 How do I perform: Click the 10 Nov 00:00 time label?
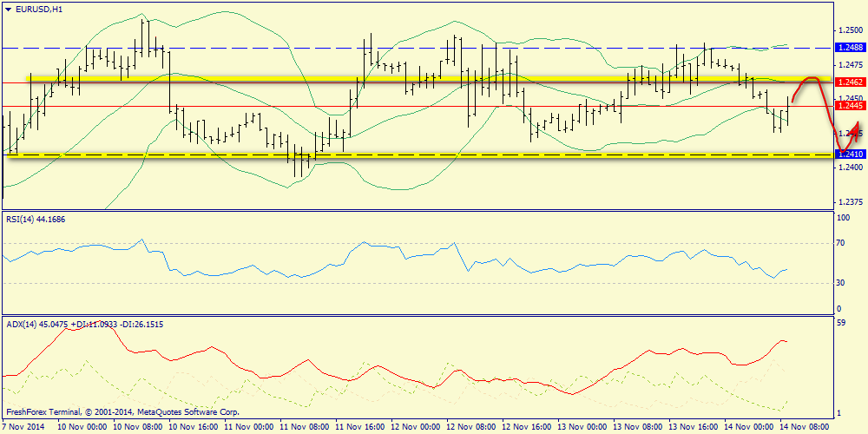coord(82,427)
